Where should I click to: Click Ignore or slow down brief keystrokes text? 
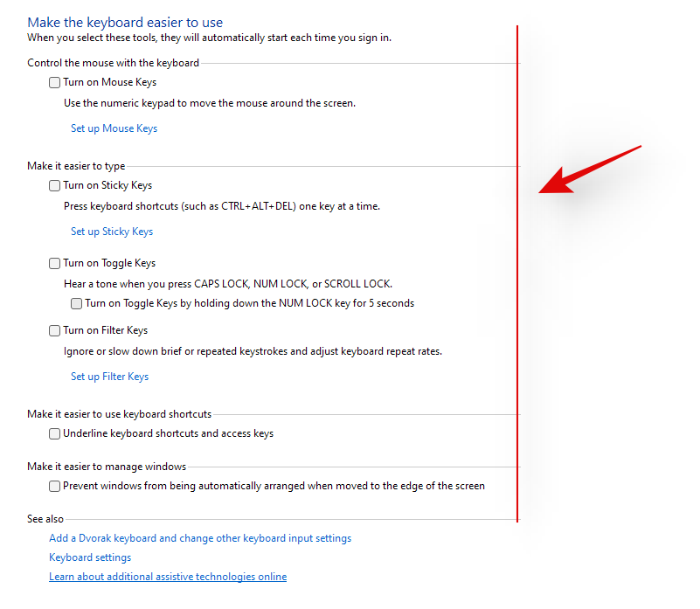pyautogui.click(x=253, y=351)
